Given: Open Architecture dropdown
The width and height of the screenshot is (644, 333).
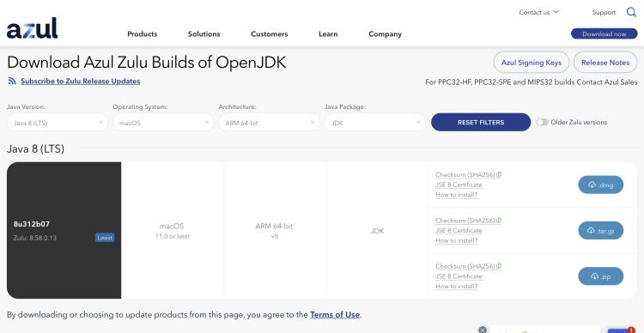Looking at the screenshot, I should [x=269, y=123].
